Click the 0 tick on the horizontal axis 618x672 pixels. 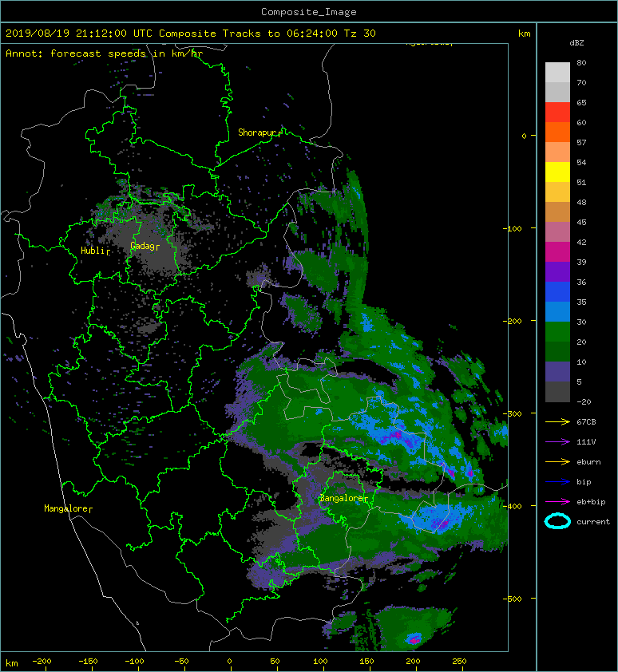click(229, 662)
